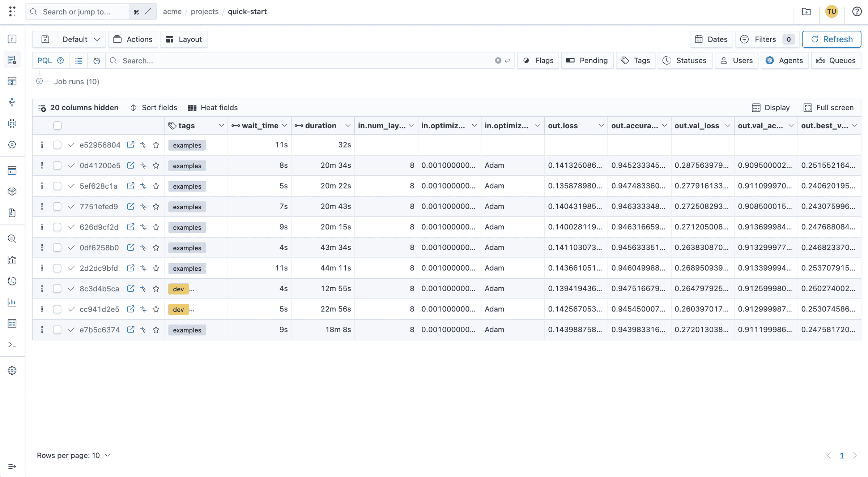Open the Default view dropdown

point(81,39)
